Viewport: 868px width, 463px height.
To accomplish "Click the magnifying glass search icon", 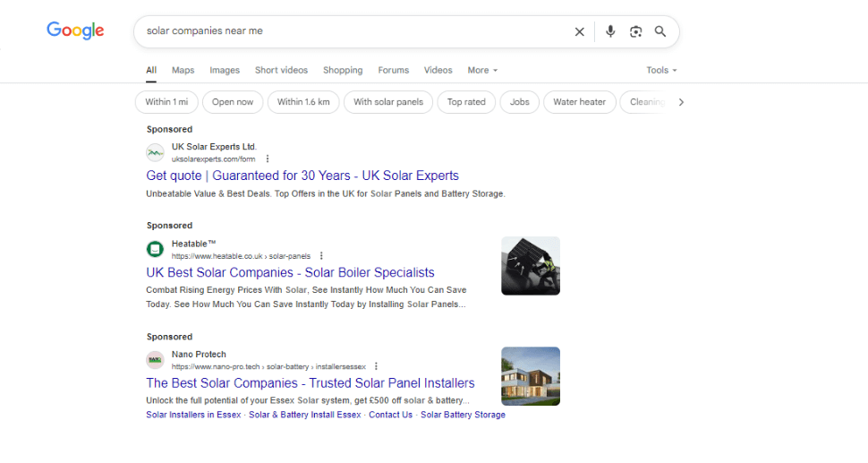I will 660,31.
